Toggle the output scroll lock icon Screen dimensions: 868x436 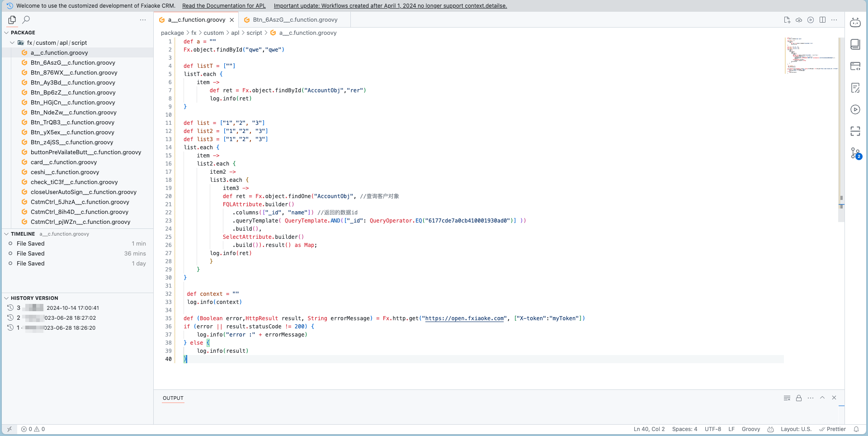[x=799, y=398]
